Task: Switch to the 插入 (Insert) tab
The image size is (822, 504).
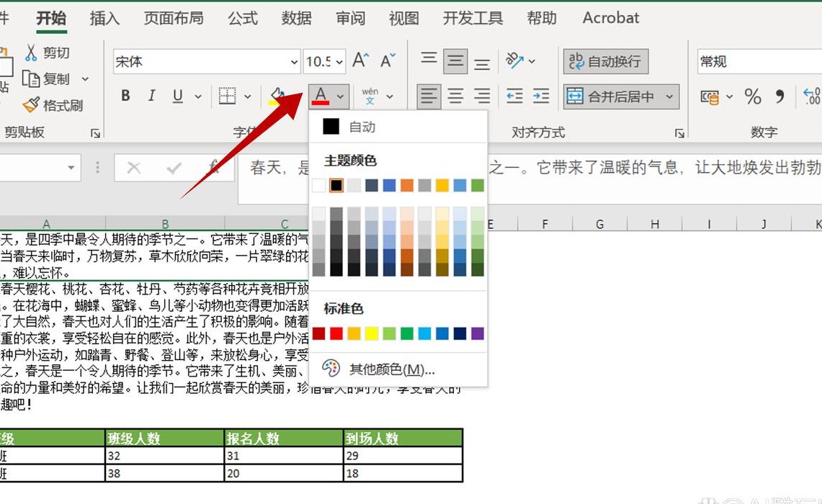Action: [104, 18]
